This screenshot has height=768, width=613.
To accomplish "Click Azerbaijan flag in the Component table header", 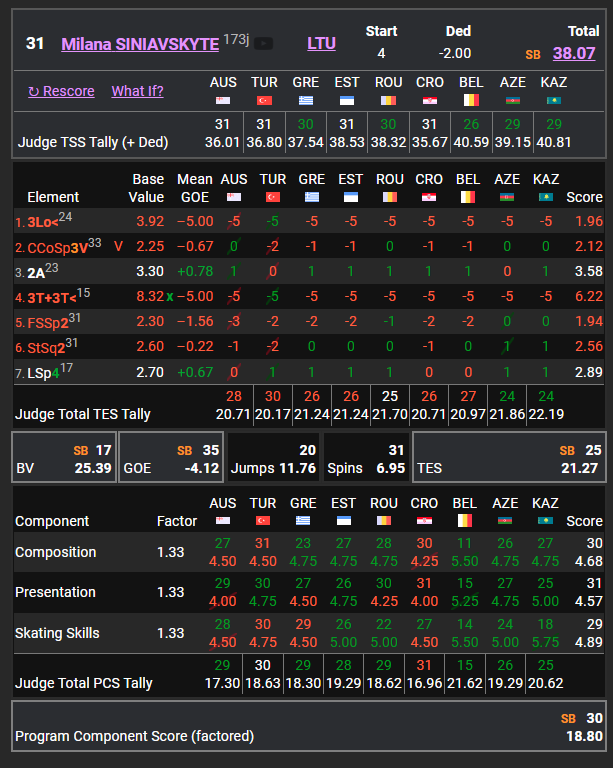I will [506, 521].
